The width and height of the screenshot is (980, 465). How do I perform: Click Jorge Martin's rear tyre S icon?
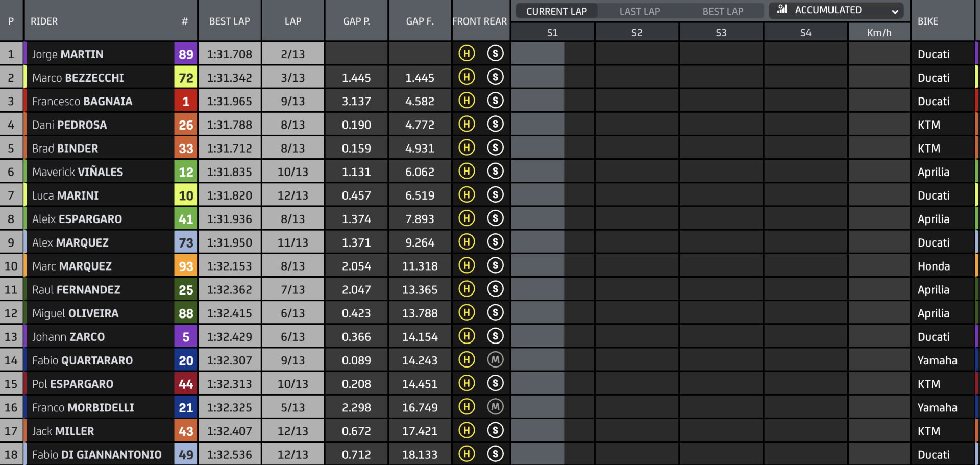495,53
